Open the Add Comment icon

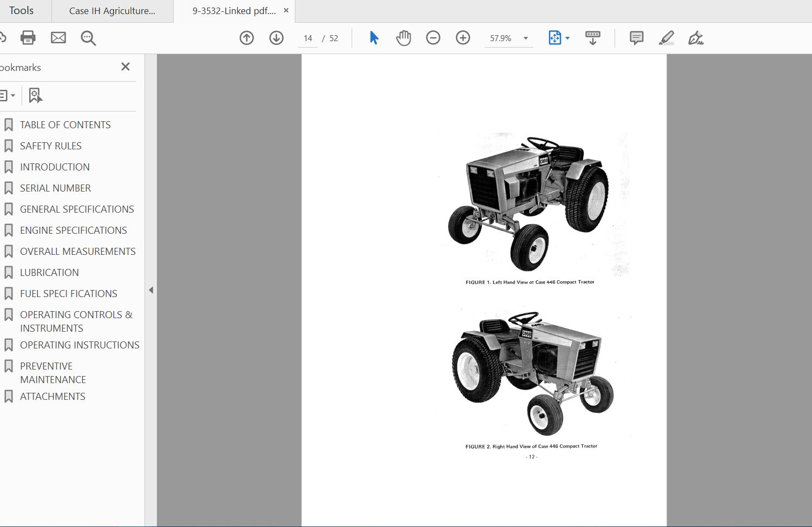pos(636,38)
